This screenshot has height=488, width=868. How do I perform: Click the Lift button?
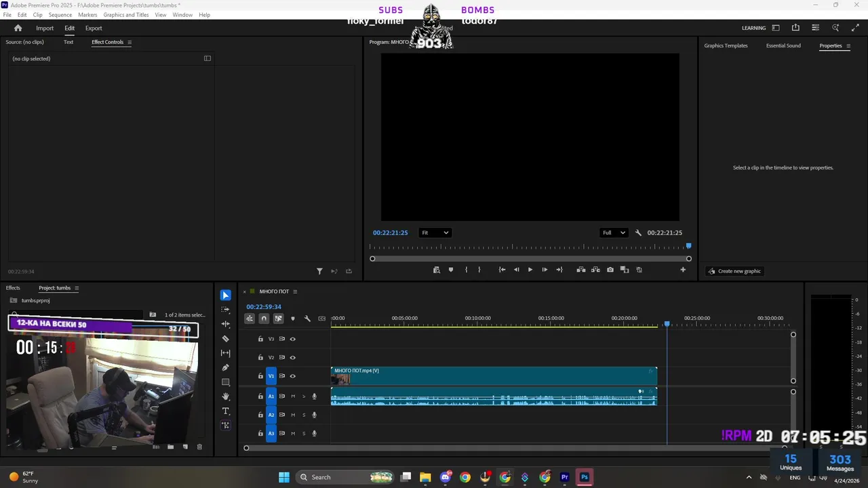tap(581, 270)
